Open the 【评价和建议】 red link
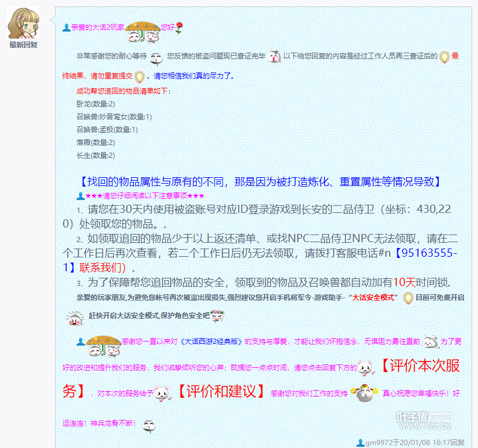This screenshot has width=478, height=448. (220, 391)
